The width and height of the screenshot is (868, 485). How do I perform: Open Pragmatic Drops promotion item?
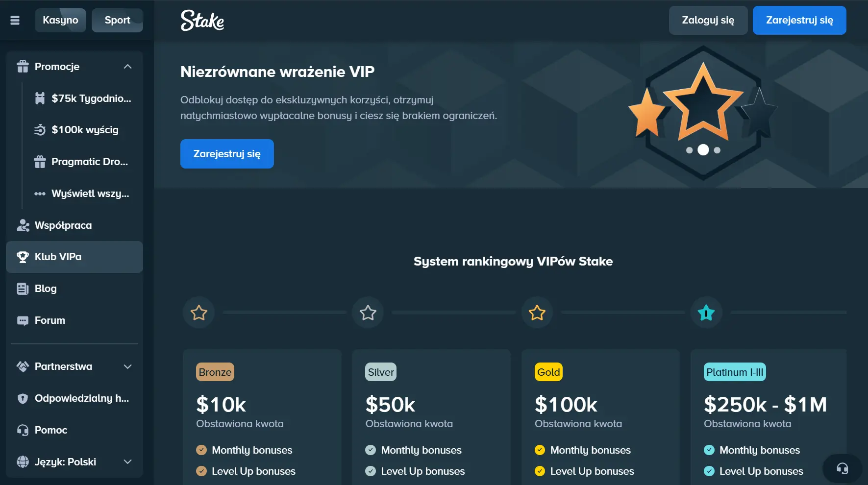pyautogui.click(x=84, y=162)
